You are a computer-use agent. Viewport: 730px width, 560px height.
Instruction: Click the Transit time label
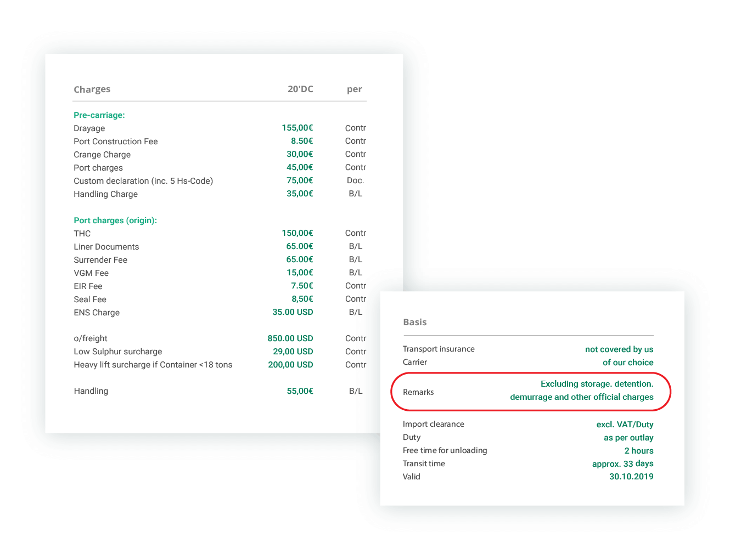pyautogui.click(x=424, y=463)
